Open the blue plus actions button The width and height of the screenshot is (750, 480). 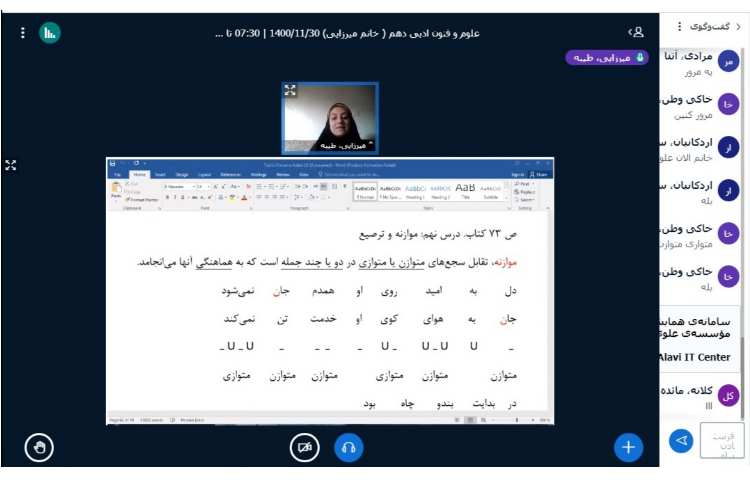628,447
